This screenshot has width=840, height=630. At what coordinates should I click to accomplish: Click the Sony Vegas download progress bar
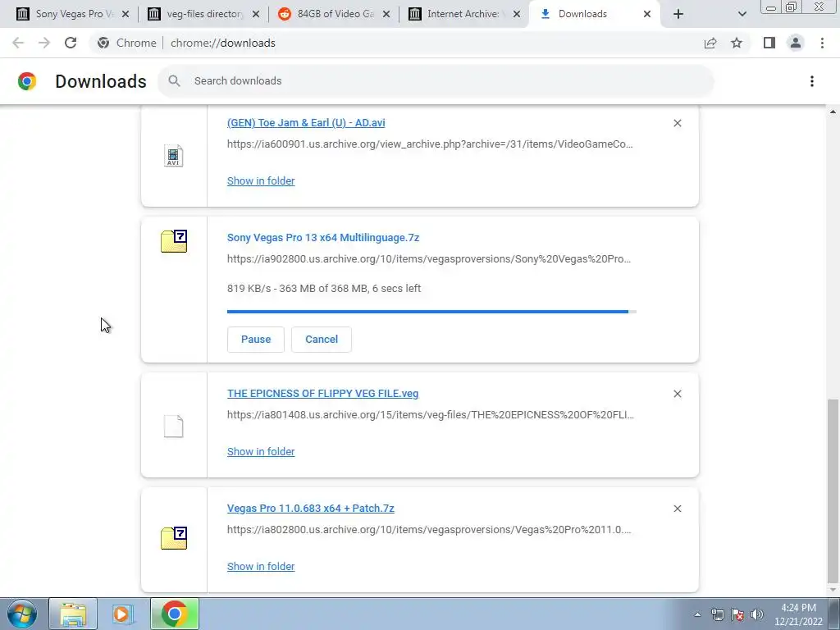tap(431, 311)
